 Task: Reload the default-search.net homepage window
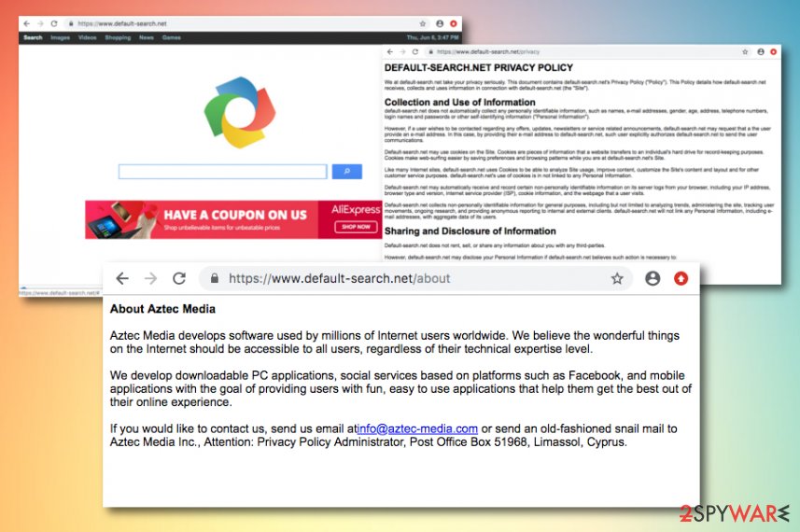(x=54, y=23)
